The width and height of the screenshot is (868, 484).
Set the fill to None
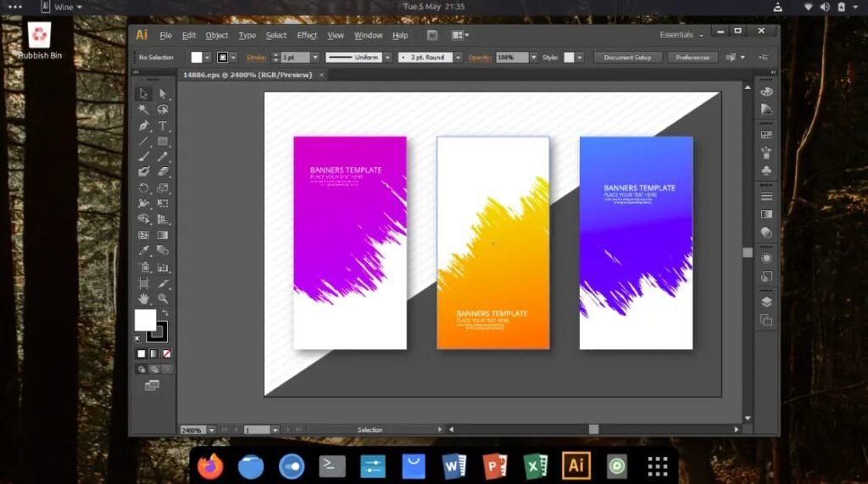click(167, 353)
